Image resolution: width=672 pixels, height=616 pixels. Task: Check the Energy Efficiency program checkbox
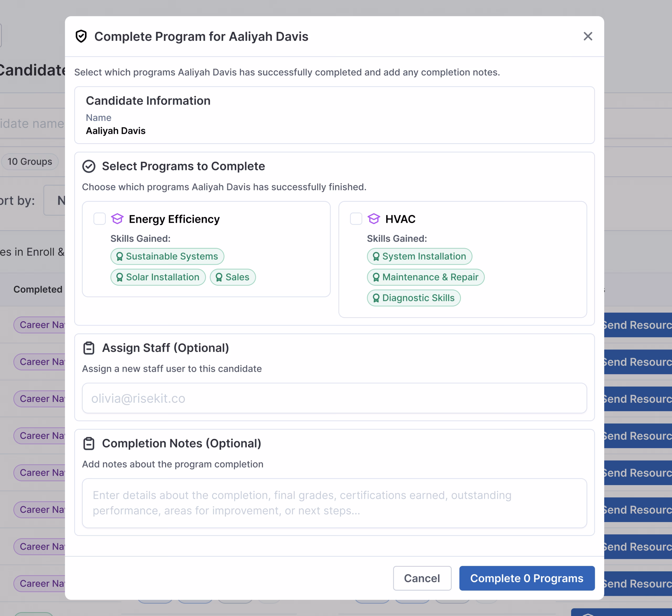[99, 219]
